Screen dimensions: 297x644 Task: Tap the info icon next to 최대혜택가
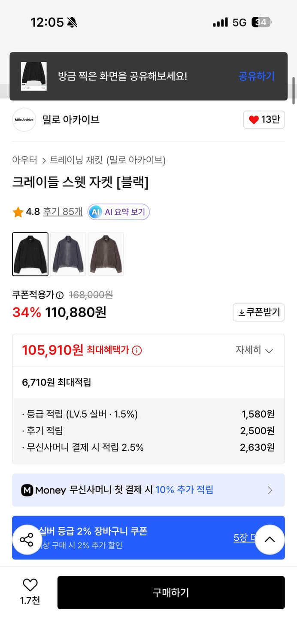pos(136,349)
